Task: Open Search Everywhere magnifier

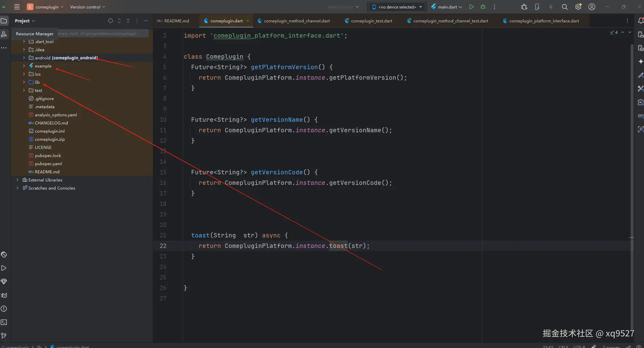Action: pos(565,7)
